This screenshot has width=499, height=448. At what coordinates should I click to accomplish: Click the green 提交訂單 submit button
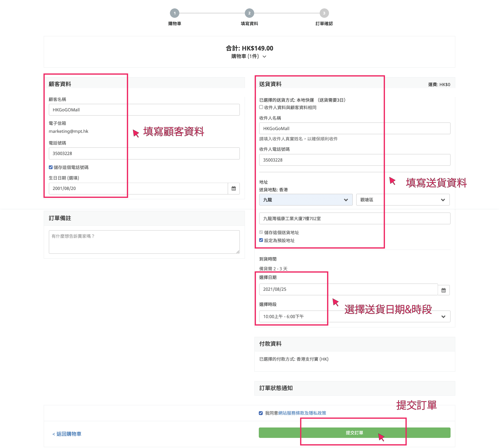pos(354,433)
